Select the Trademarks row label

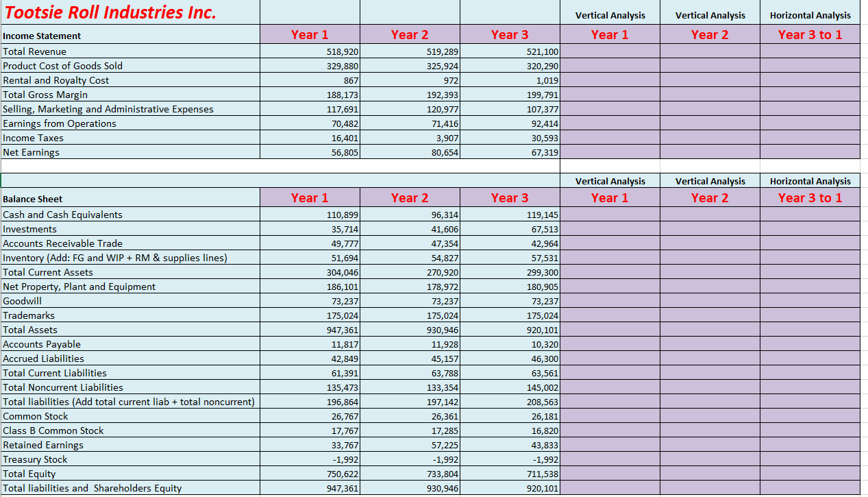point(130,315)
